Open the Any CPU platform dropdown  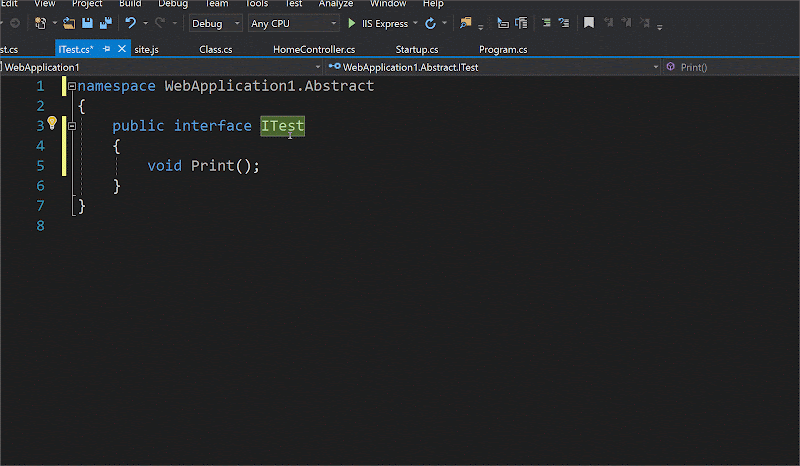293,23
